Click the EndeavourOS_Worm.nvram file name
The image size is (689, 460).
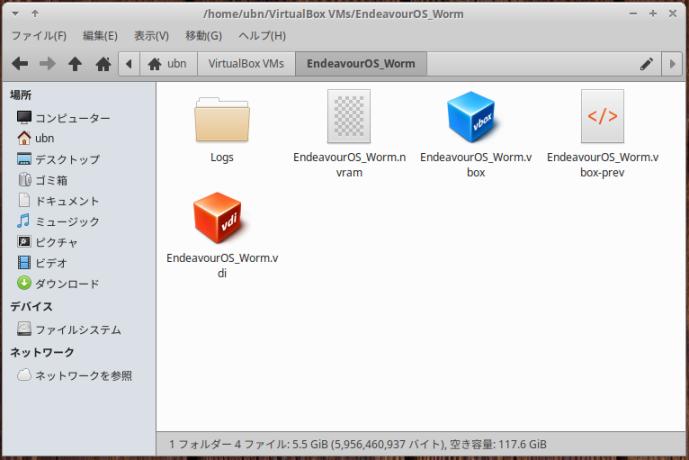point(349,165)
